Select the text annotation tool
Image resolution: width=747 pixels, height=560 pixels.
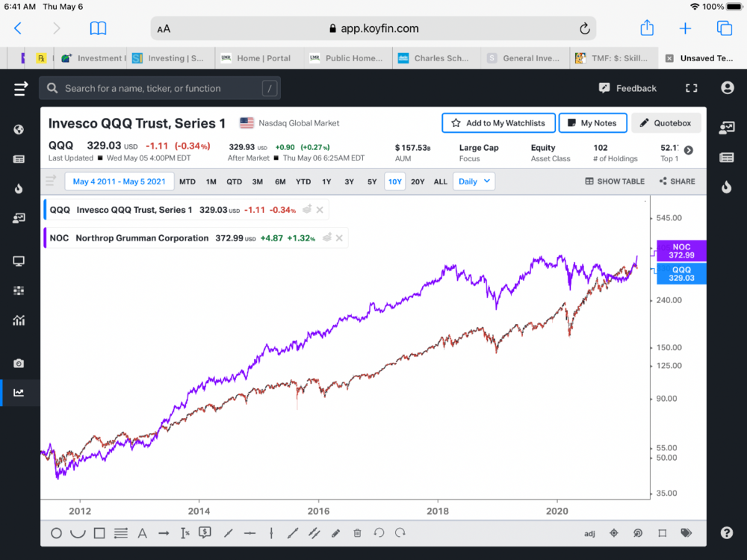(143, 533)
